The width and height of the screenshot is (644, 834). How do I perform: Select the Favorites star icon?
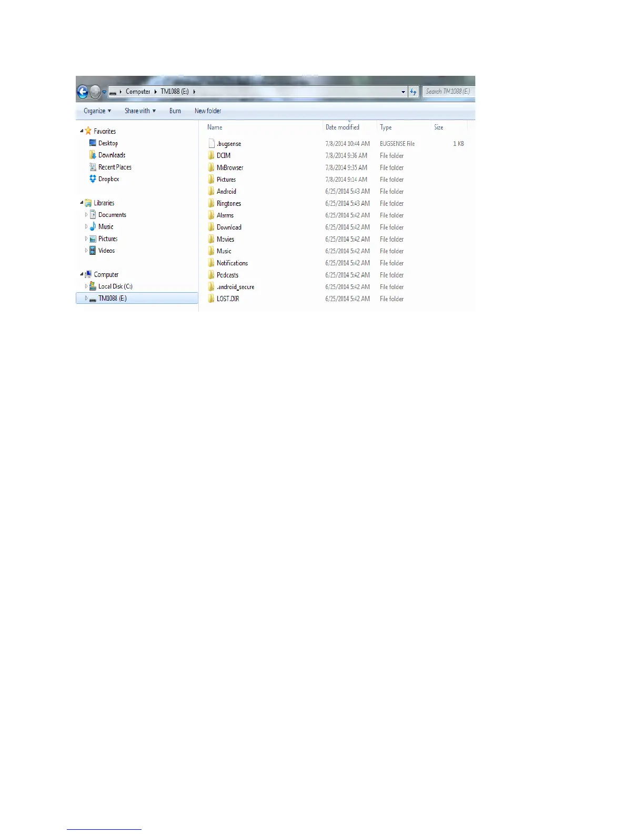point(88,131)
